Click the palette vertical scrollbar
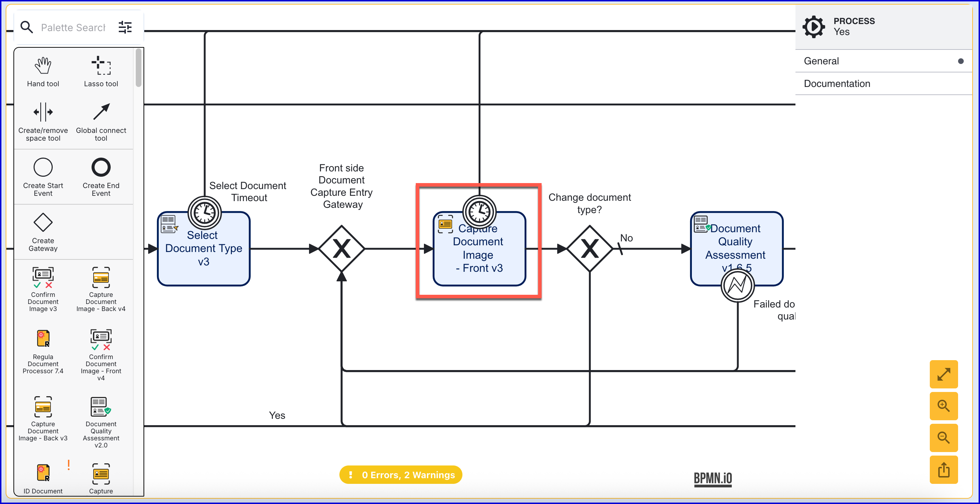 tap(139, 69)
